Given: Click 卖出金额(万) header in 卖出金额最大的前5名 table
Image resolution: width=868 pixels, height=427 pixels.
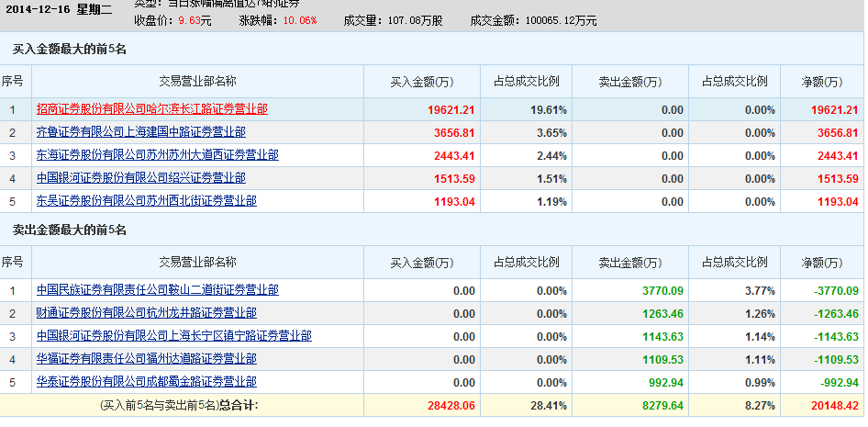Looking at the screenshot, I should coord(630,263).
